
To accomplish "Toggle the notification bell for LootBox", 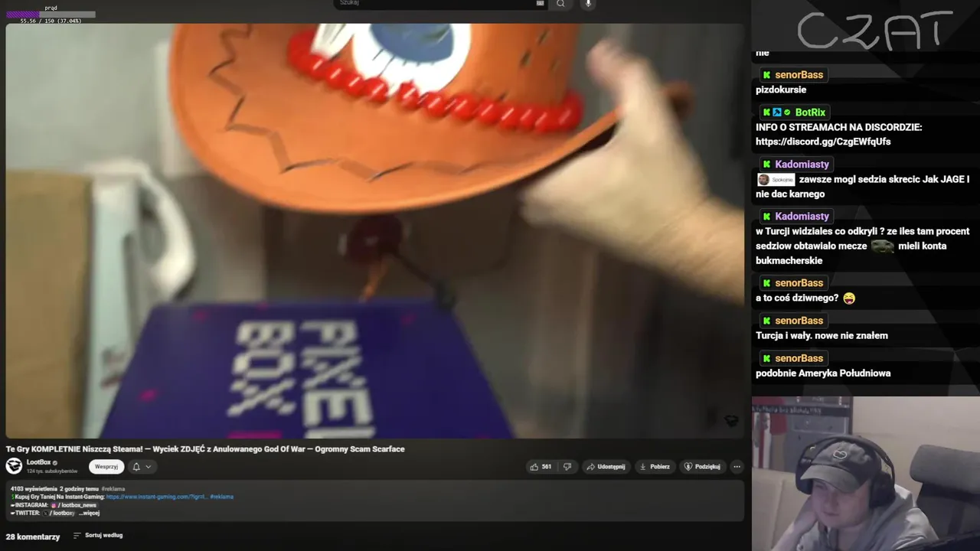I will coord(136,466).
